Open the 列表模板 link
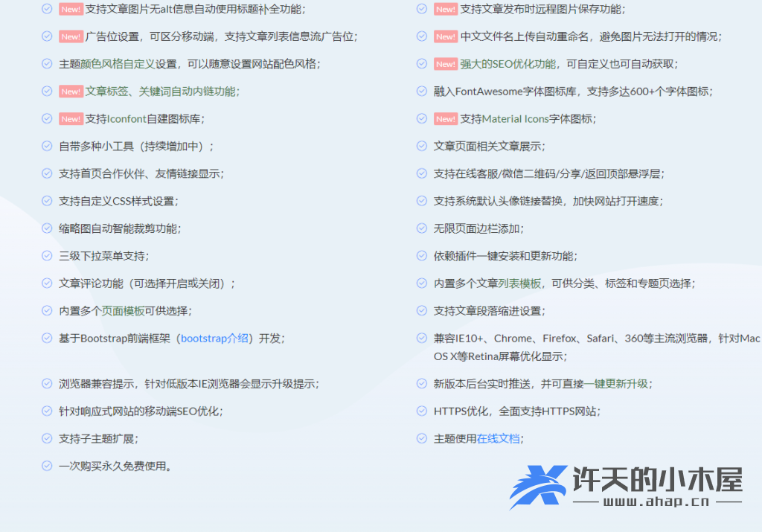762x532 pixels. (x=519, y=283)
